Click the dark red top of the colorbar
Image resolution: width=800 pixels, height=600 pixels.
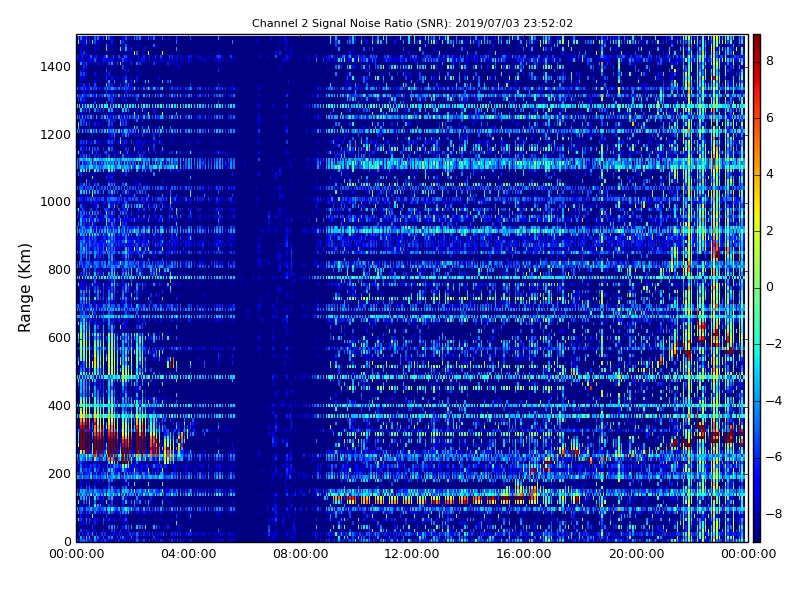[x=757, y=40]
